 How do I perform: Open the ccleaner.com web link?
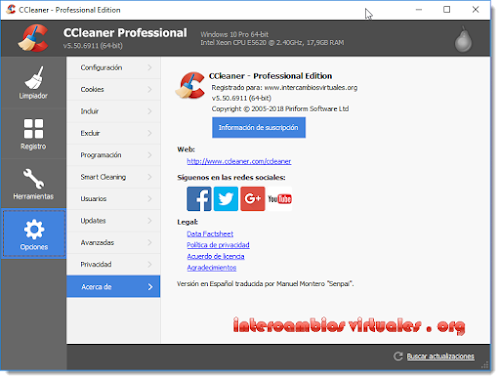click(x=239, y=161)
